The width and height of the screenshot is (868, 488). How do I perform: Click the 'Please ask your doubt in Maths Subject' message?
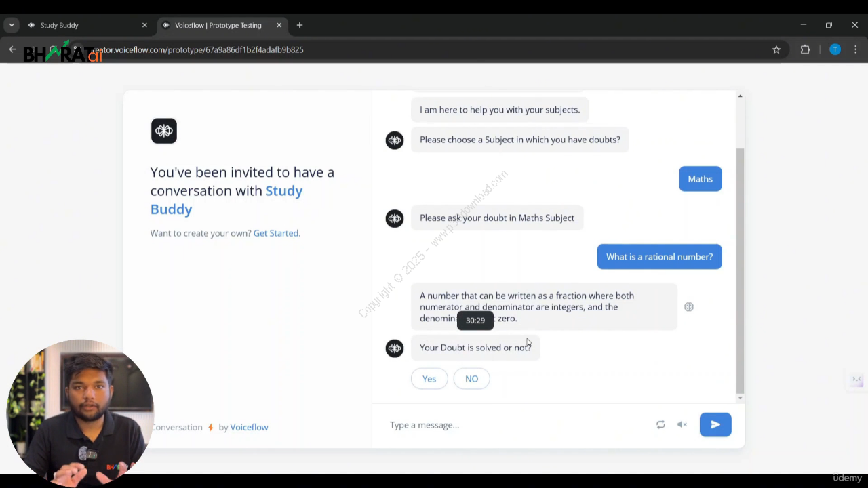click(497, 218)
